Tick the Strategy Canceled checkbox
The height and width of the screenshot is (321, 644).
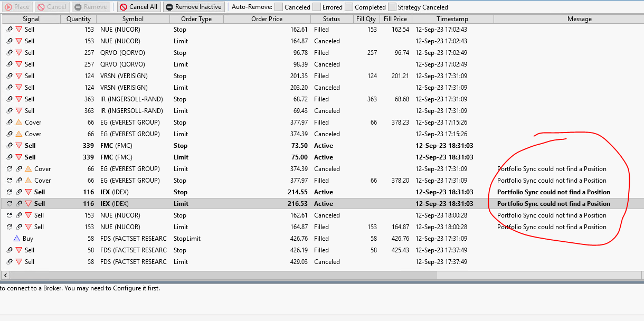pos(392,7)
